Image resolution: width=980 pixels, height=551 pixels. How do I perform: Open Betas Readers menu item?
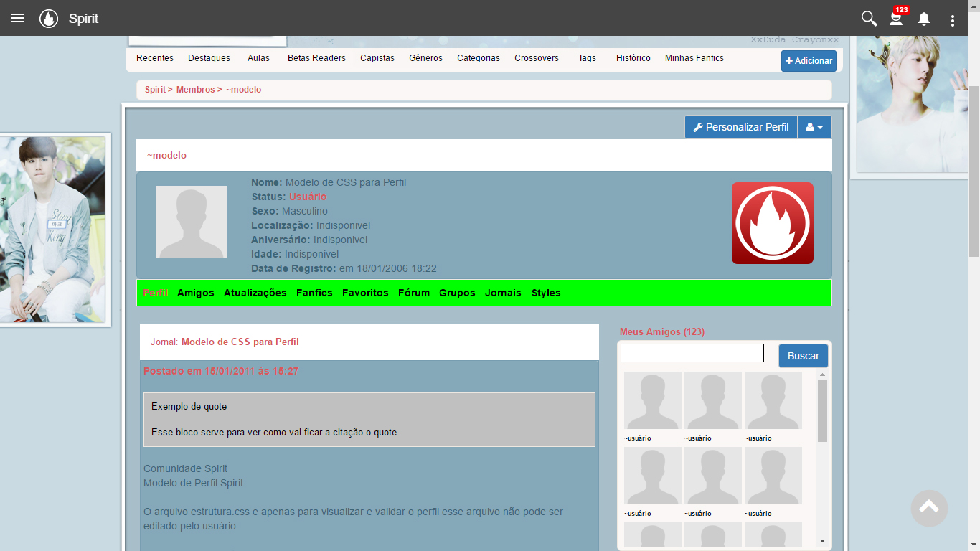pos(316,58)
